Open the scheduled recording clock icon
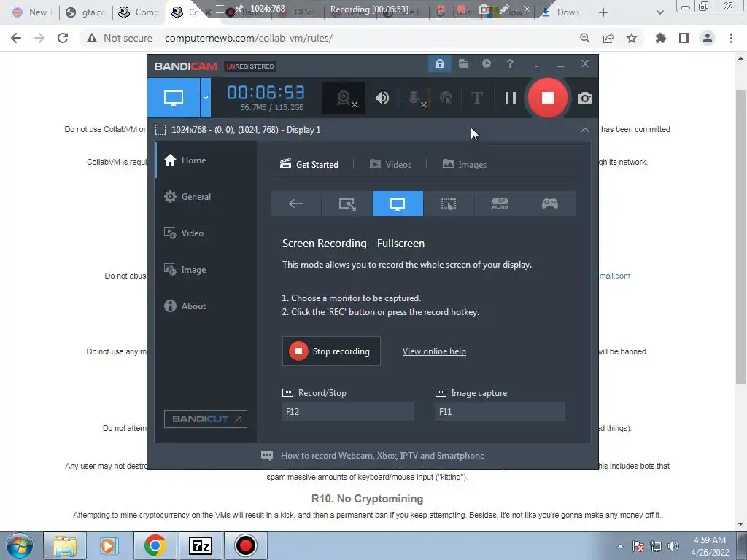This screenshot has width=747, height=560. coord(487,64)
